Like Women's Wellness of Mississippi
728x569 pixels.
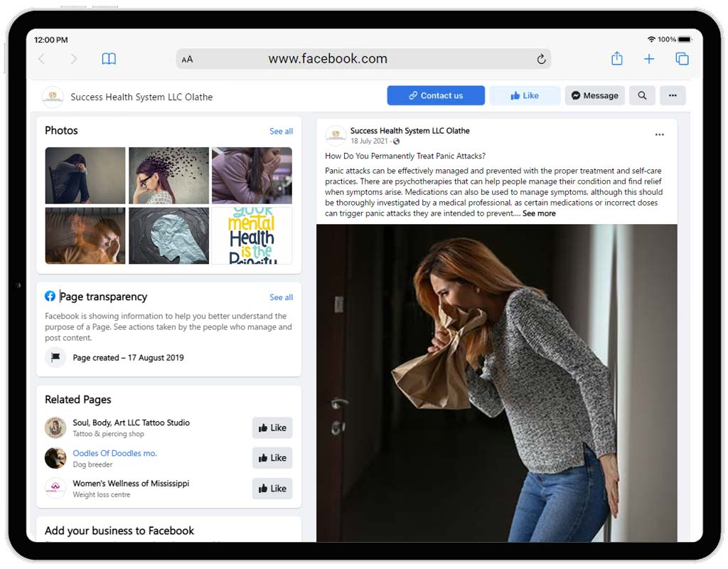[x=272, y=489]
